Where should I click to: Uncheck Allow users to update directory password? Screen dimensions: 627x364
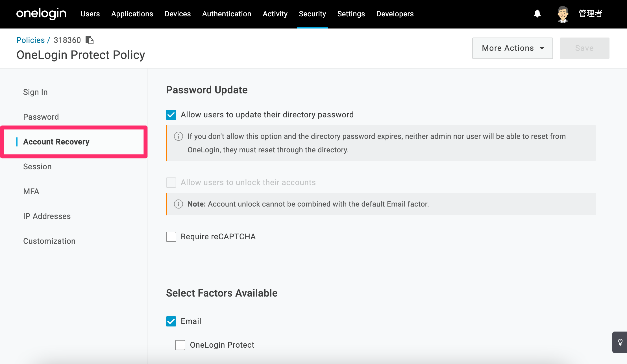[171, 115]
